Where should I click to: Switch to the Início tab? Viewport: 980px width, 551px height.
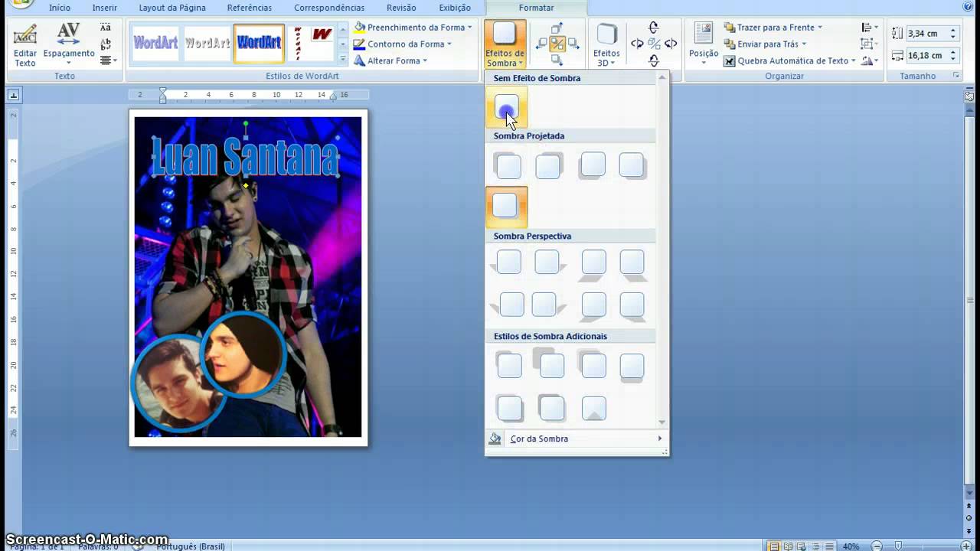click(x=59, y=8)
